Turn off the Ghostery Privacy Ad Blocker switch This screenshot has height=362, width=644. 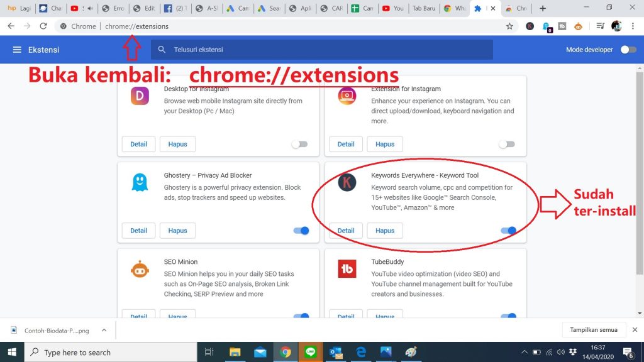point(301,231)
